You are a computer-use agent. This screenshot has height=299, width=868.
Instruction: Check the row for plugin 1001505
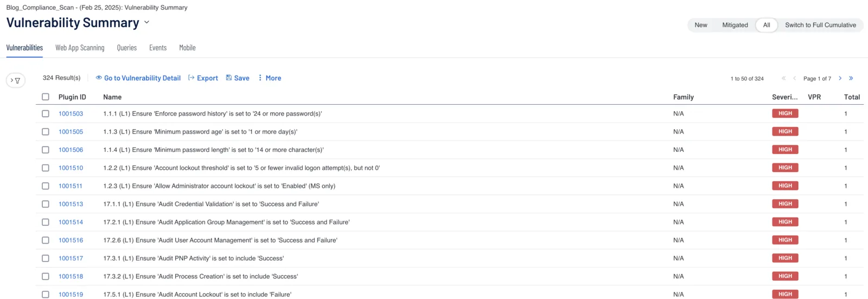tap(46, 131)
